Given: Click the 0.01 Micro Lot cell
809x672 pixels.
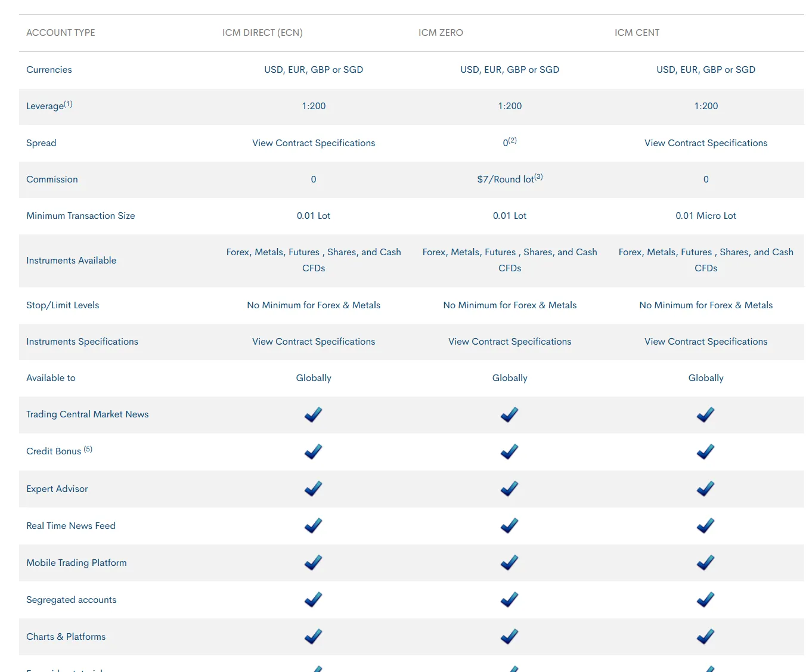Looking at the screenshot, I should (x=706, y=216).
